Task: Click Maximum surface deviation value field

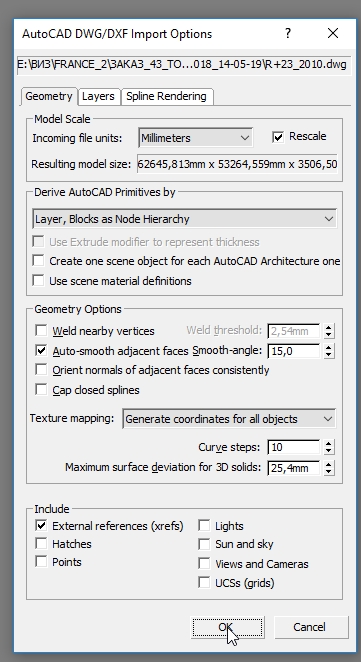Action: coord(293,468)
